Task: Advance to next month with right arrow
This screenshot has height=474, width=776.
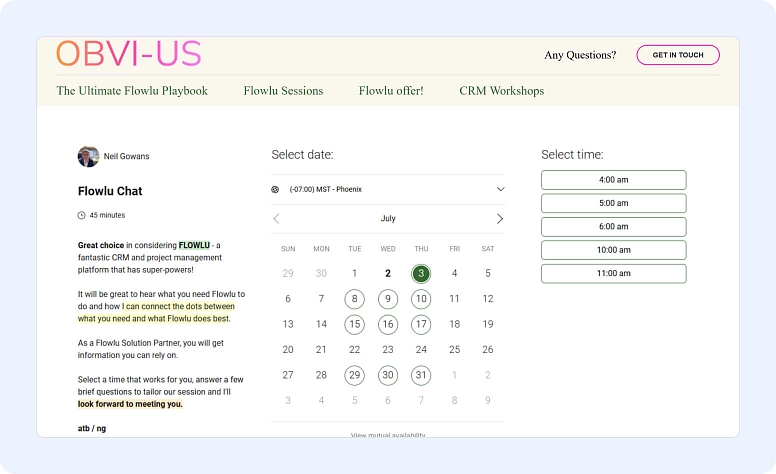Action: point(499,218)
